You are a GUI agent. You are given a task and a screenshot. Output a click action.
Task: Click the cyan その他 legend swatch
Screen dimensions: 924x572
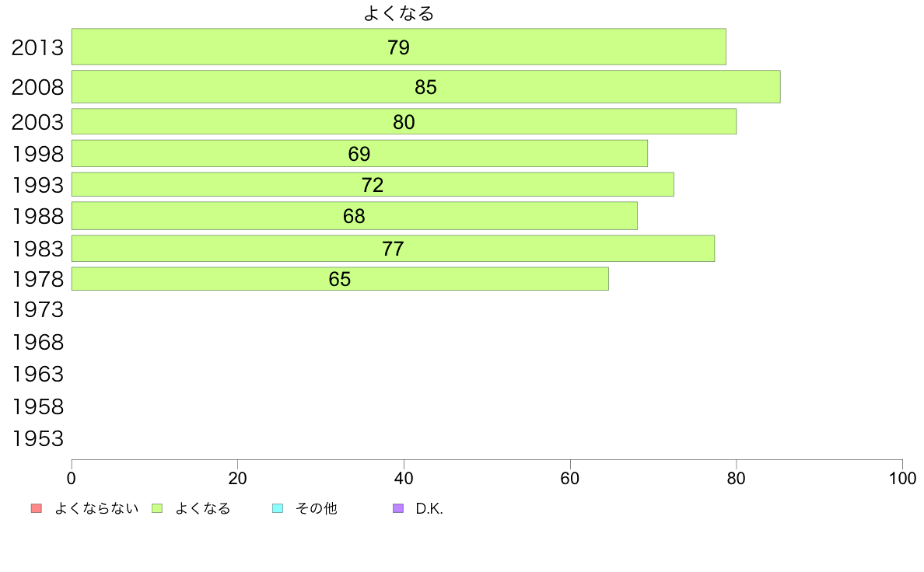pyautogui.click(x=278, y=508)
